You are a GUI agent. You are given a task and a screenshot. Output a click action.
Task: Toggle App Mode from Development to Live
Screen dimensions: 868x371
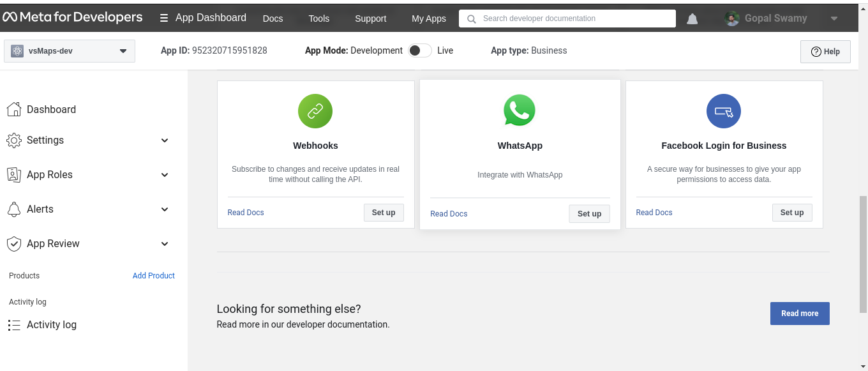419,50
